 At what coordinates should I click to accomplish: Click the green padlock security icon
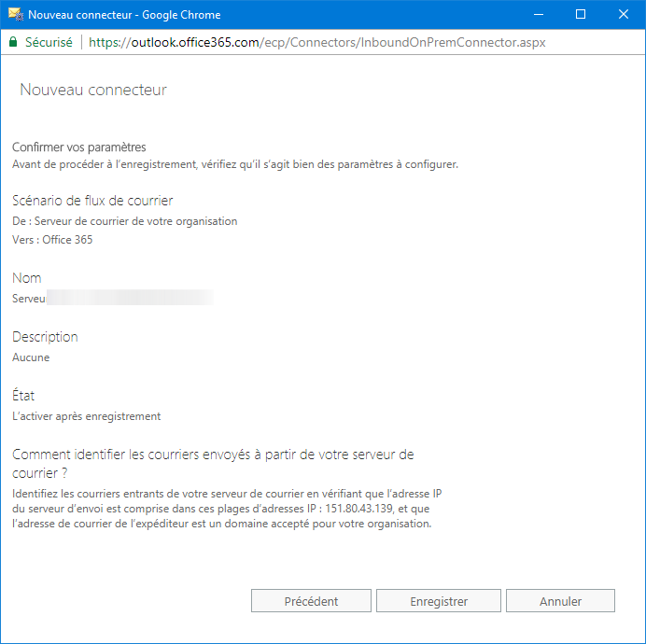tap(13, 43)
